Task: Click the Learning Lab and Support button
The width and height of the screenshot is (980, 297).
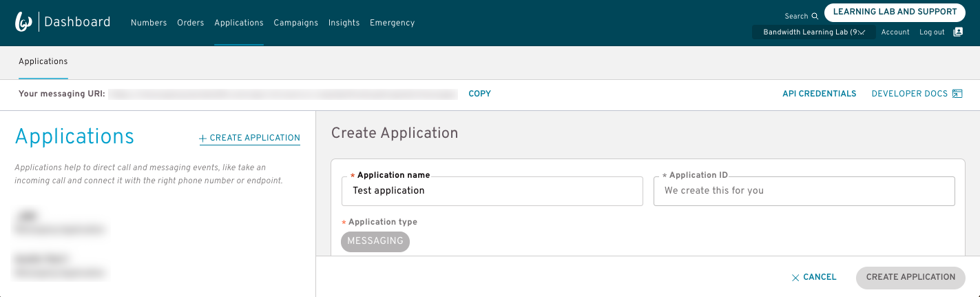Action: coord(895,12)
